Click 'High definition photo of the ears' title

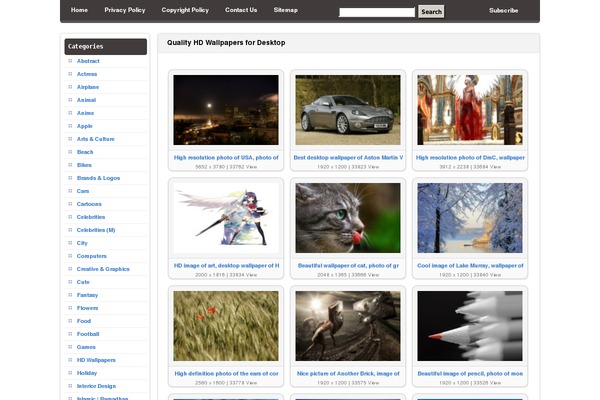pos(227,373)
